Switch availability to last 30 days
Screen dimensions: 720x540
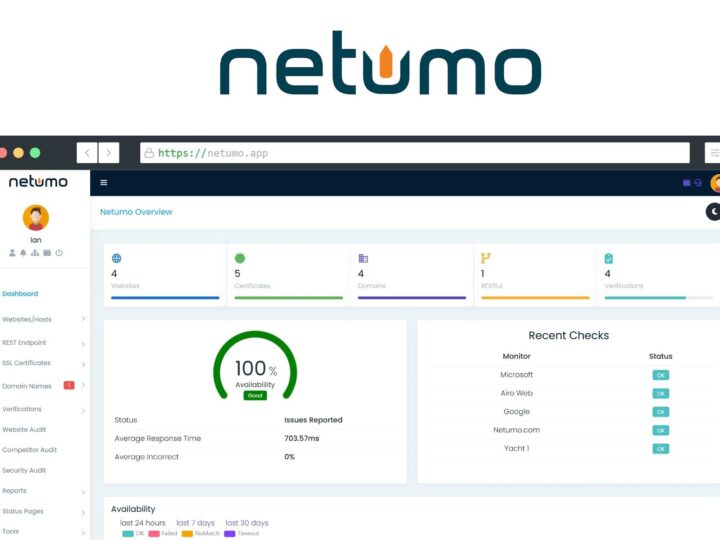247,523
